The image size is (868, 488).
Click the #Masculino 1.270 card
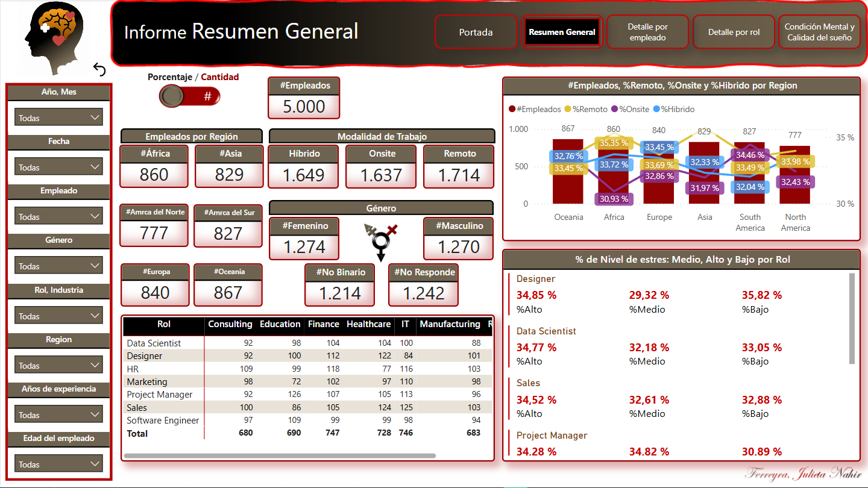click(459, 239)
